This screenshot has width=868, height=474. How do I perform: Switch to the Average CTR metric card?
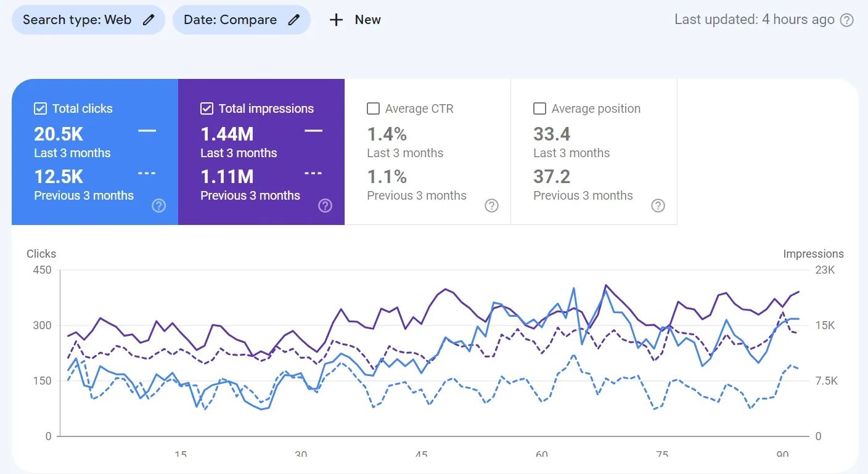(427, 151)
